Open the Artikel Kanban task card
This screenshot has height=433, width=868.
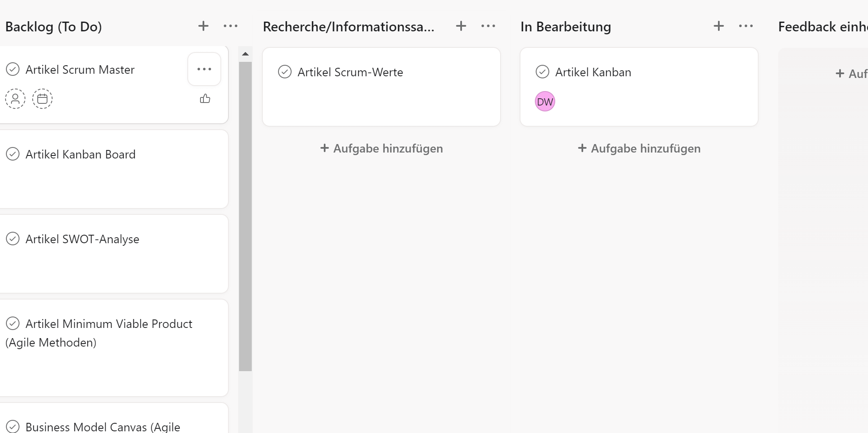coord(639,87)
